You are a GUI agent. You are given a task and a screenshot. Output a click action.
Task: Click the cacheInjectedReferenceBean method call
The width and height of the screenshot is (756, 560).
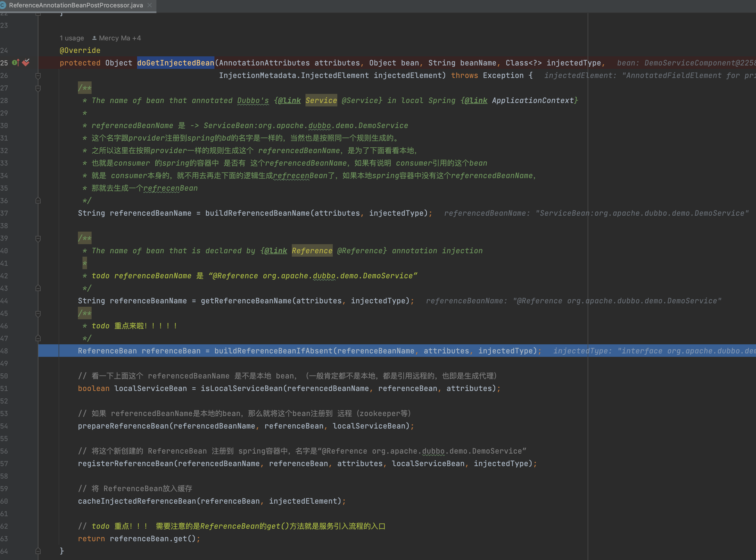[x=137, y=501]
